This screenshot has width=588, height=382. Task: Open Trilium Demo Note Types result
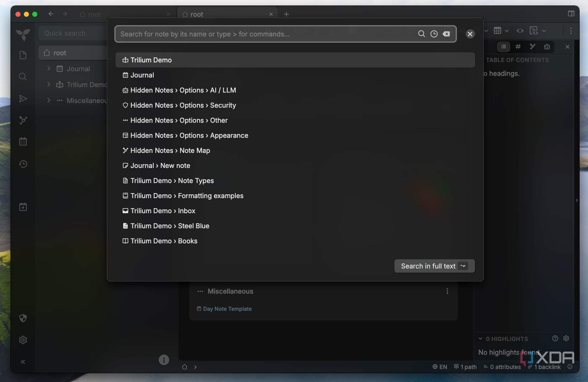(295, 181)
